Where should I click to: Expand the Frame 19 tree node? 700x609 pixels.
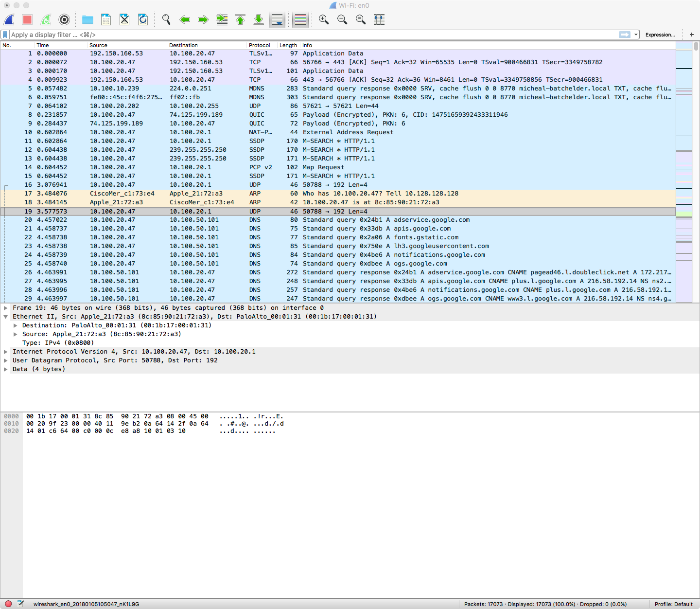point(6,308)
